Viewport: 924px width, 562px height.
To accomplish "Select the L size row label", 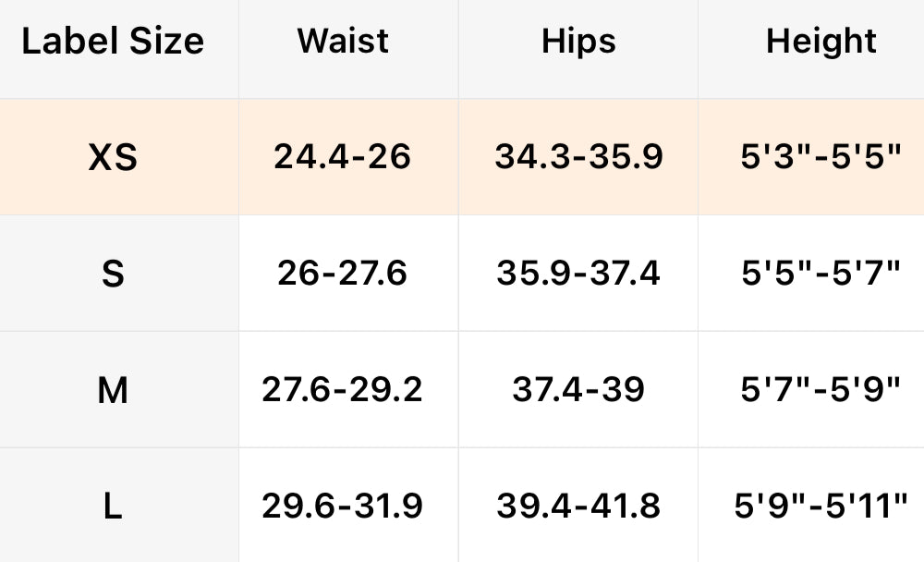I will point(113,507).
